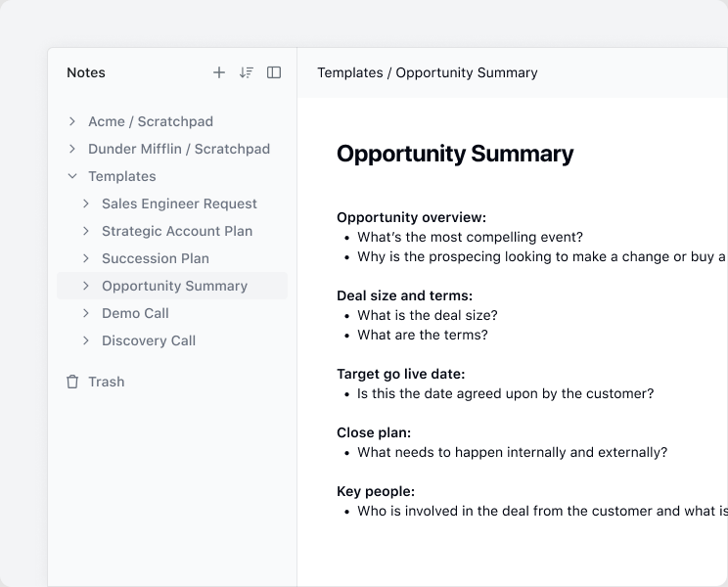Click the Templates / Opportunity Summary breadcrumb

point(428,72)
